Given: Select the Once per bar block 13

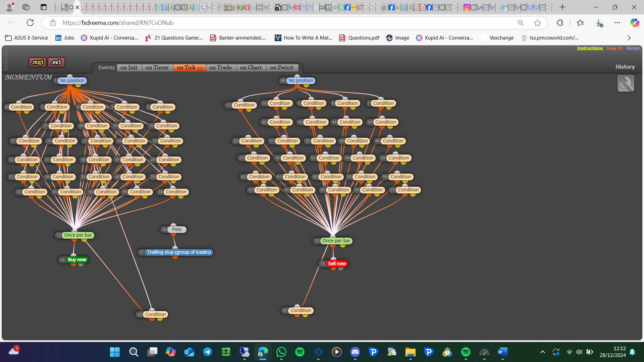Looking at the screenshot, I should (336, 241).
